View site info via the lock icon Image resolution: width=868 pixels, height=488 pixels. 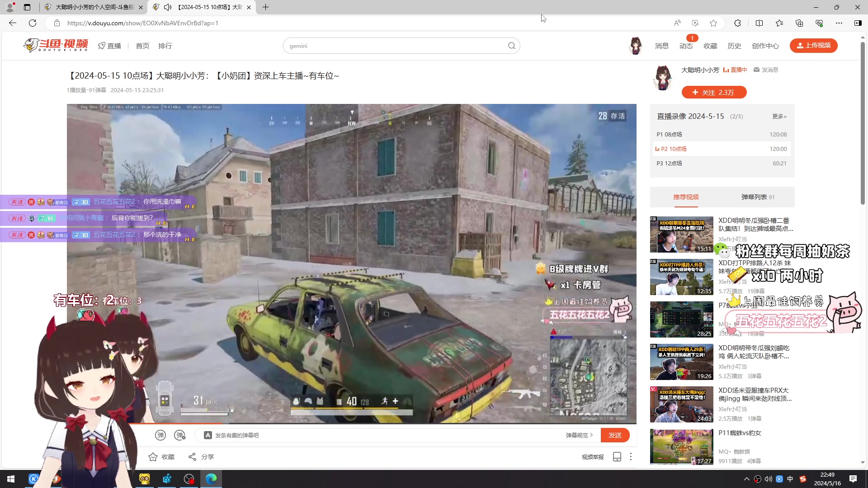pyautogui.click(x=57, y=23)
